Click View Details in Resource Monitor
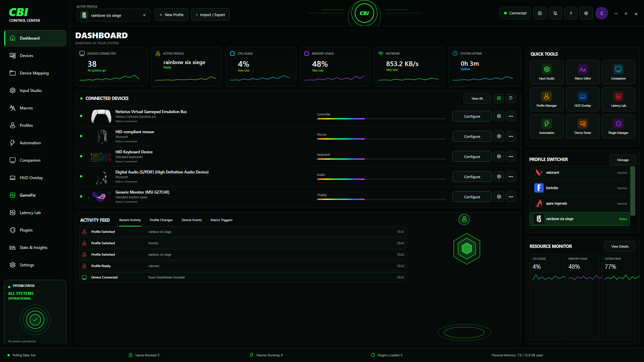Screen dimensions: 644x362 click(620, 246)
